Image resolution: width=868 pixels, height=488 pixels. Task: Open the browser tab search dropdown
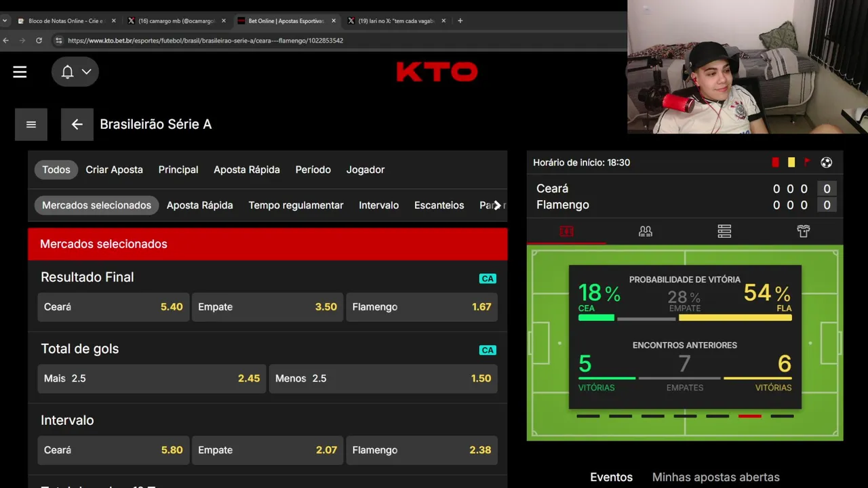tap(5, 21)
